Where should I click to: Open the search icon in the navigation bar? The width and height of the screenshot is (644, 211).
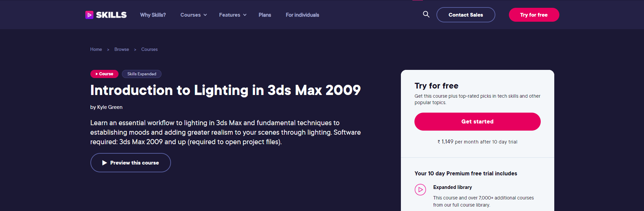point(426,15)
